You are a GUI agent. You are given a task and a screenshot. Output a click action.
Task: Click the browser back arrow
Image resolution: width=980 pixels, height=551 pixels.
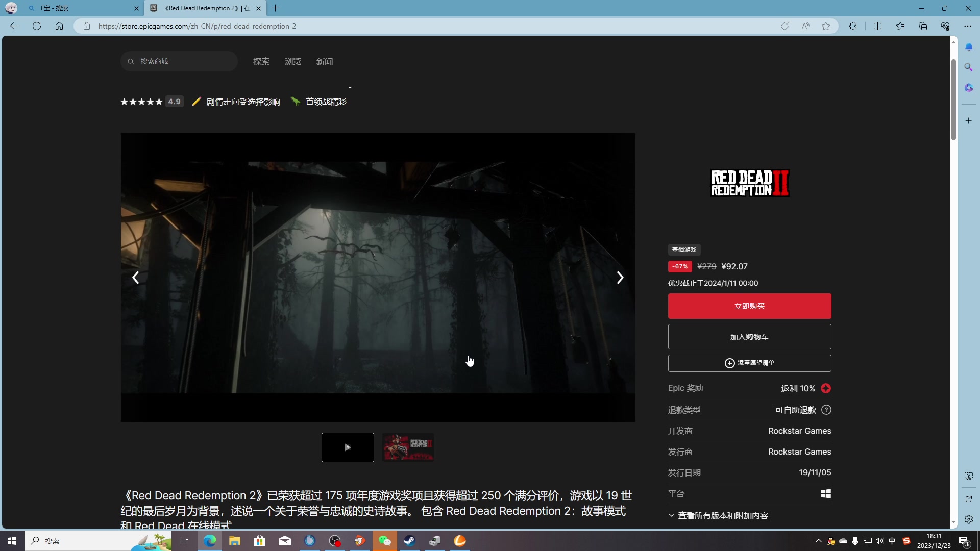click(x=14, y=26)
